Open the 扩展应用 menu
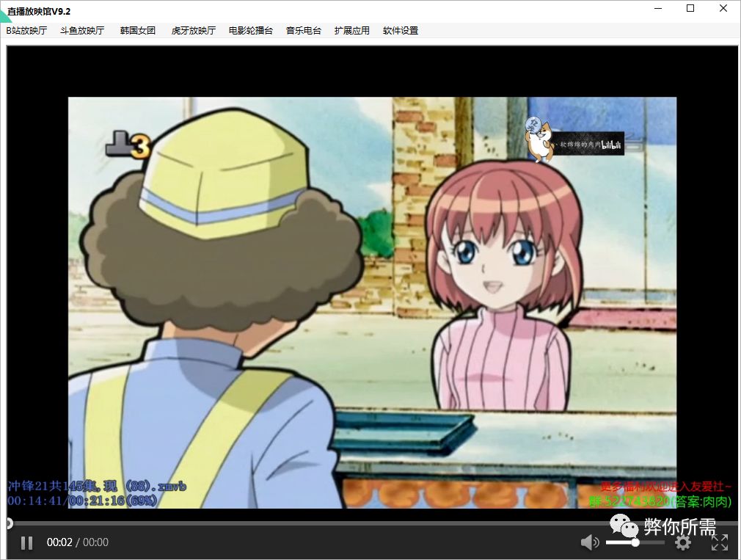Image resolution: width=741 pixels, height=560 pixels. click(x=351, y=31)
